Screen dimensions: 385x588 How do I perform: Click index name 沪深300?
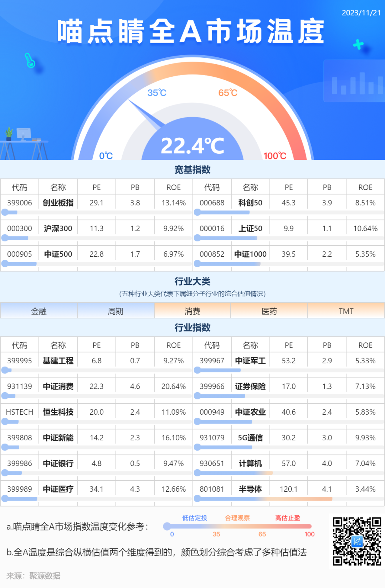tap(58, 229)
